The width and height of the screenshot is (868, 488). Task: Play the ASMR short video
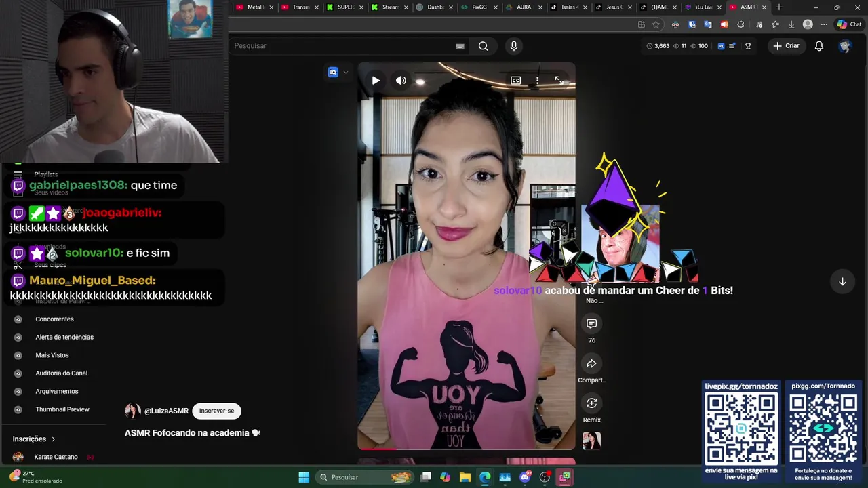click(376, 81)
